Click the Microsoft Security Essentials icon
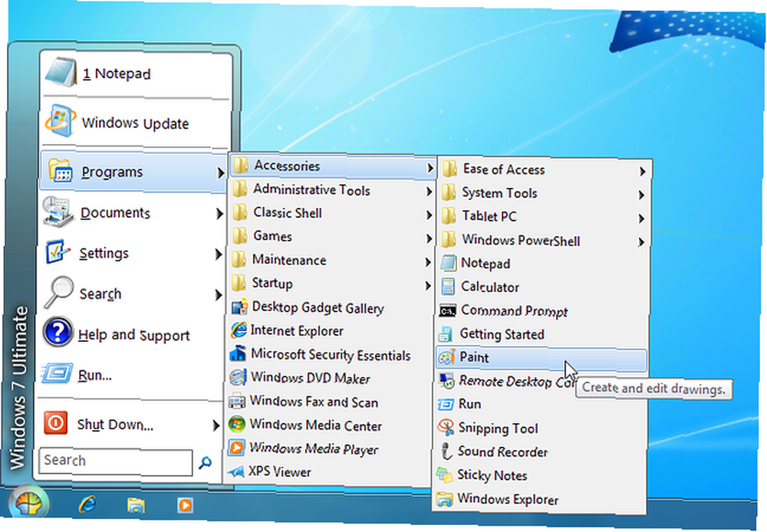Viewport: 767px width, 532px height. 239,354
